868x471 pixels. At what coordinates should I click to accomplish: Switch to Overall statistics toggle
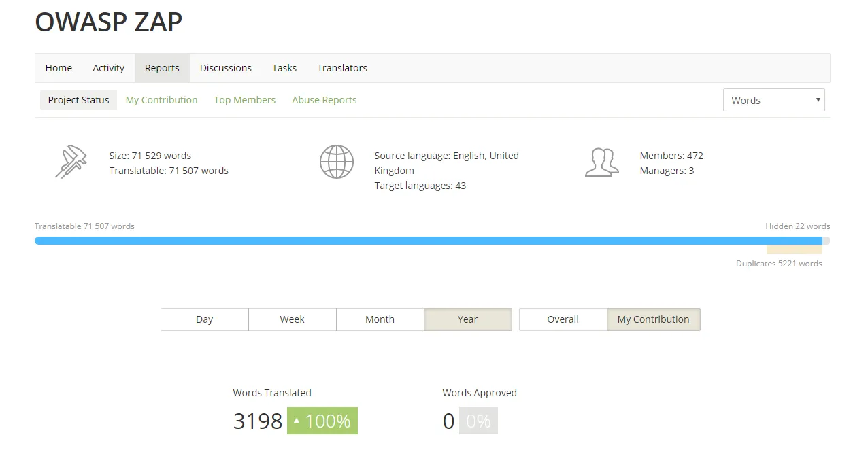[x=563, y=319]
